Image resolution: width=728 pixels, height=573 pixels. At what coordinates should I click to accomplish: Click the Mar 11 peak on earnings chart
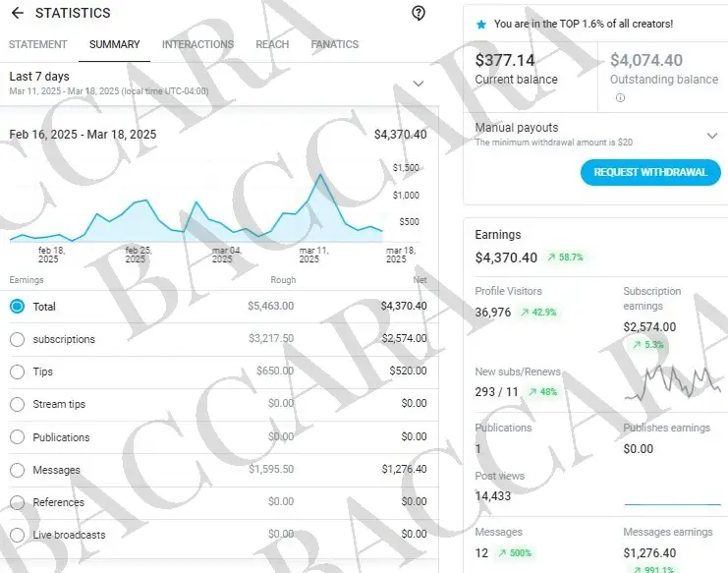coord(320,177)
